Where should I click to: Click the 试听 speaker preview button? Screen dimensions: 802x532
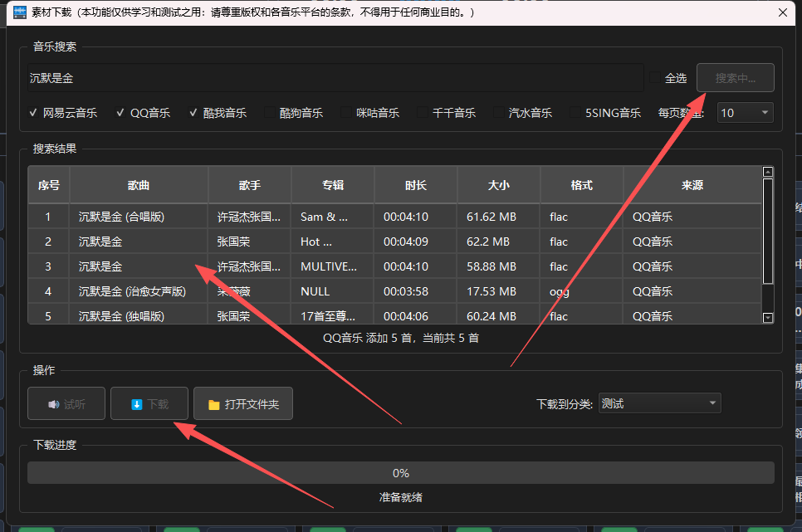(x=66, y=404)
